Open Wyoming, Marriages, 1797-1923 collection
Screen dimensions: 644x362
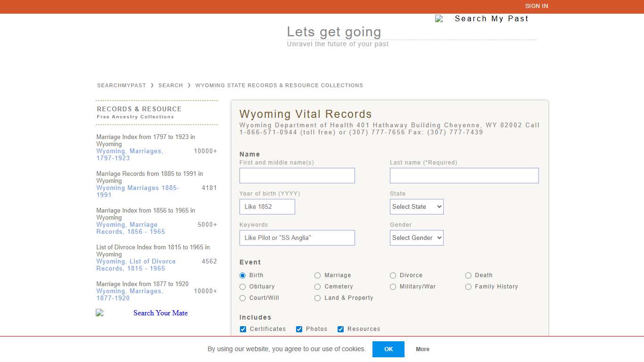tap(130, 155)
